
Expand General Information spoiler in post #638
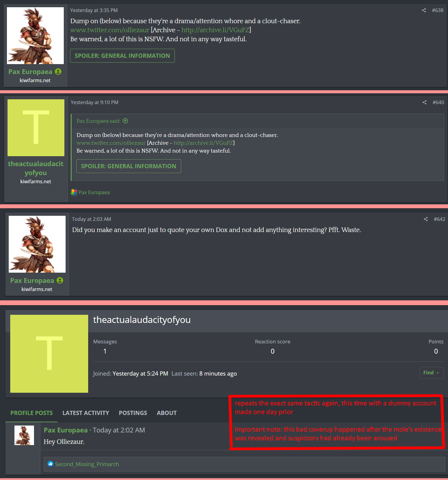click(x=122, y=56)
